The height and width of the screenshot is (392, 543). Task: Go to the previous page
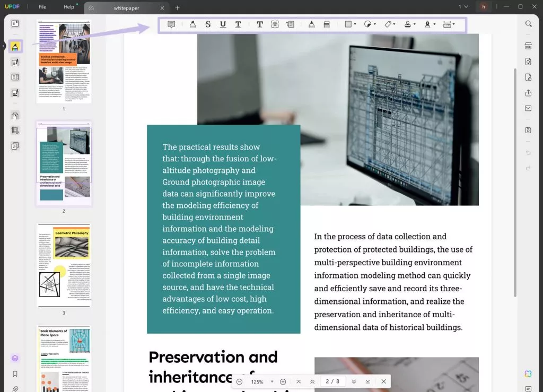pos(312,381)
